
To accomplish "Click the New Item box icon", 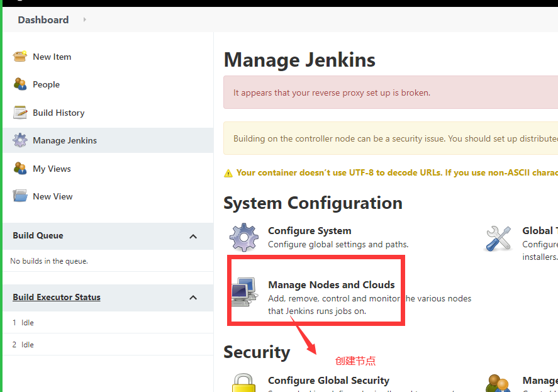I will pos(20,56).
